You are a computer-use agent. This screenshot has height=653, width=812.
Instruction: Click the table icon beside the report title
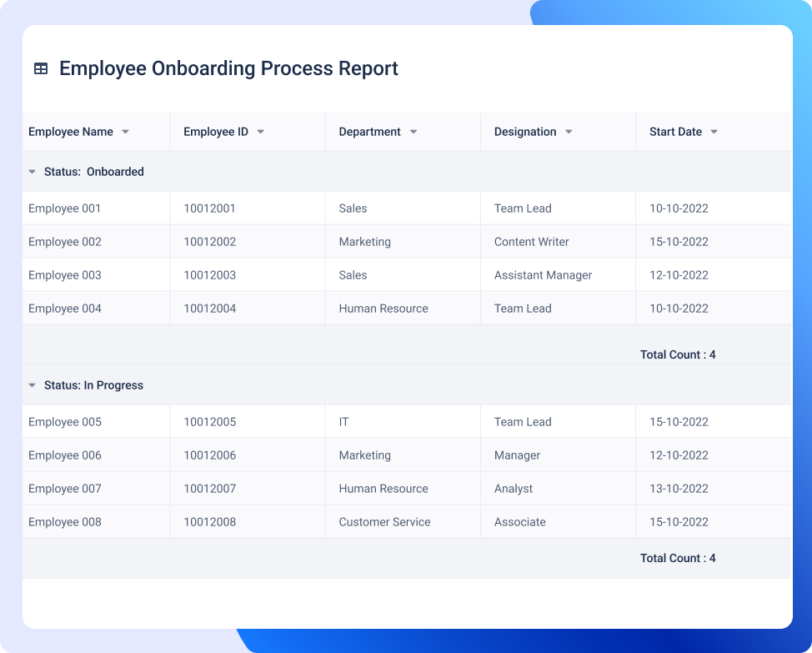[x=41, y=68]
